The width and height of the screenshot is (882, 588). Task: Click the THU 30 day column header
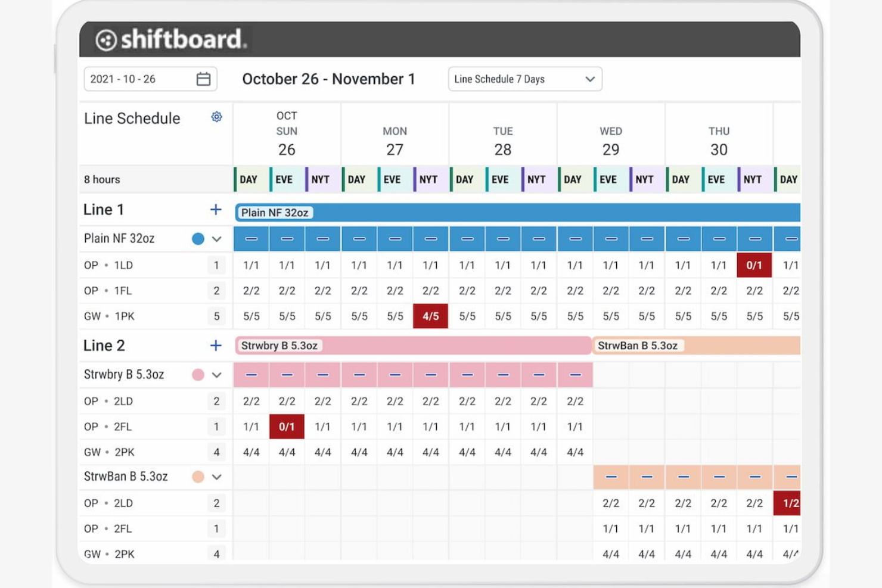(x=719, y=133)
